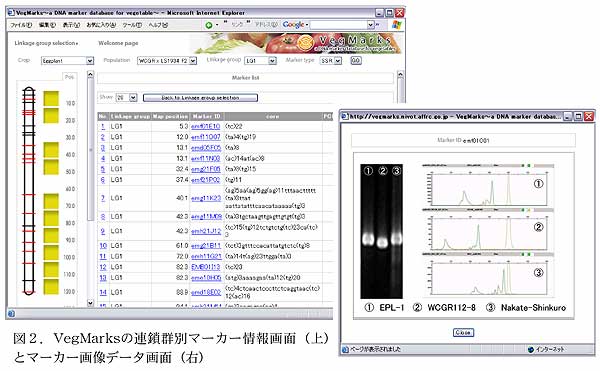The image size is (600, 371).
Task: Click chromatogram panel ③ in the popup
Action: click(x=488, y=274)
